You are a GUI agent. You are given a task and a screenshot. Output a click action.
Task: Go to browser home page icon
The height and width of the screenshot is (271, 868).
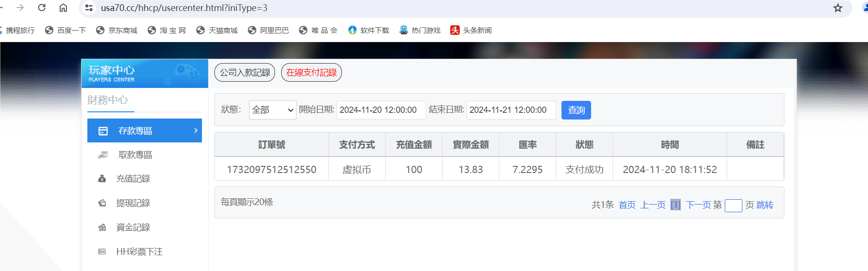pos(63,8)
